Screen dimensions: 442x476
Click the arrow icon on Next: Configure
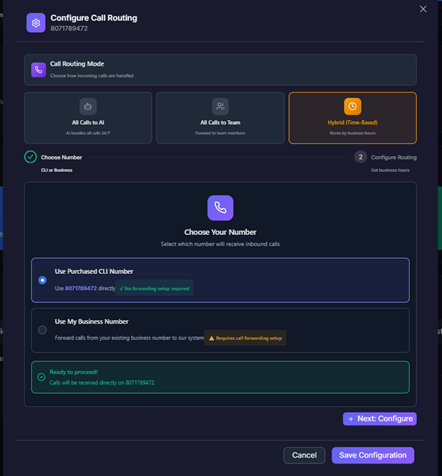350,419
